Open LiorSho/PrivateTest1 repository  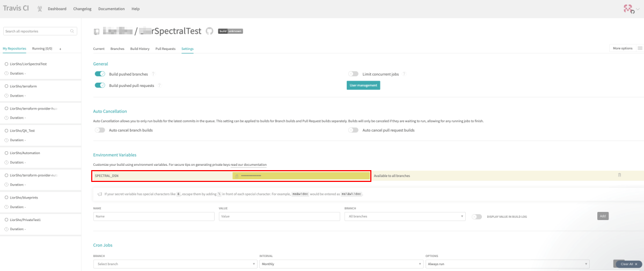pyautogui.click(x=25, y=220)
